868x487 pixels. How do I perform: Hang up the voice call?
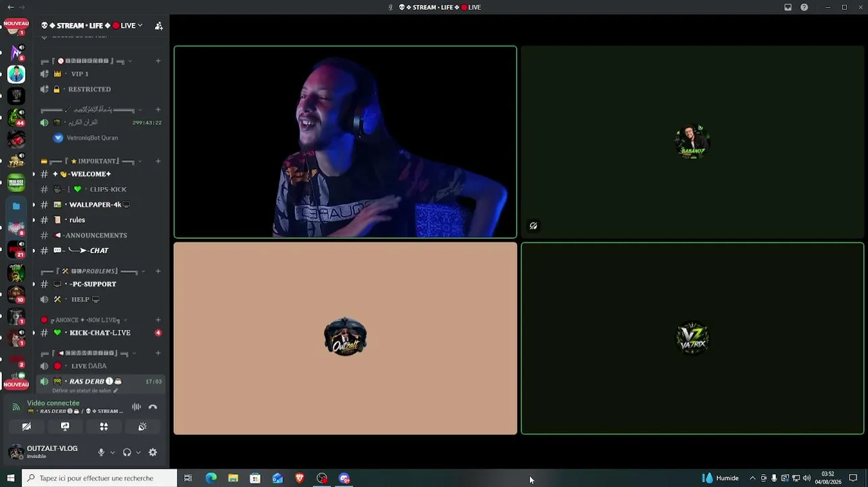coord(153,407)
